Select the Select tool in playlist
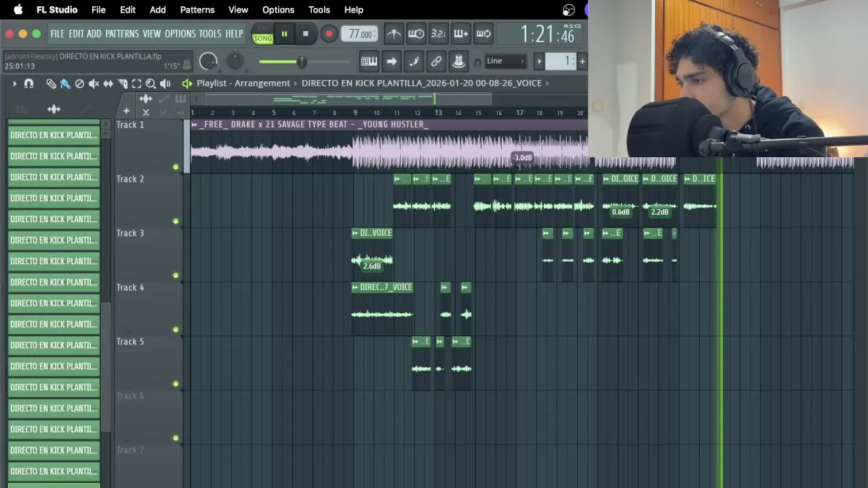This screenshot has height=488, width=868. [x=136, y=83]
